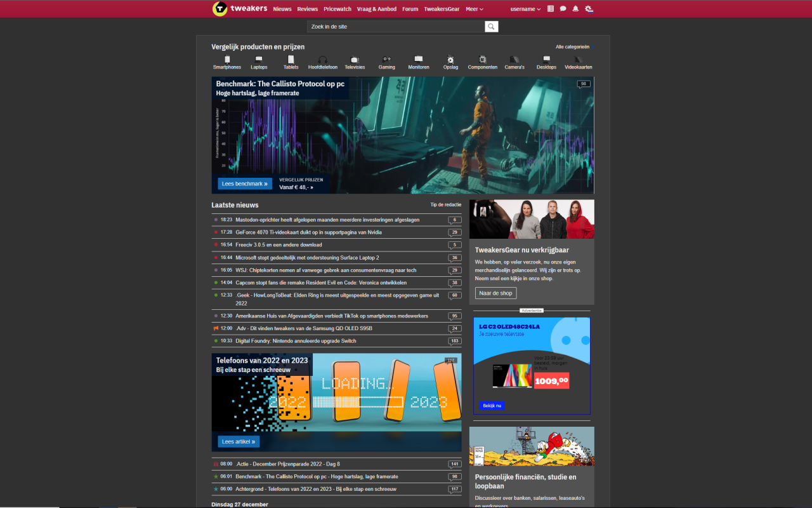Open Vraag & Aanbod navigation item
This screenshot has height=508, width=812.
(x=377, y=9)
